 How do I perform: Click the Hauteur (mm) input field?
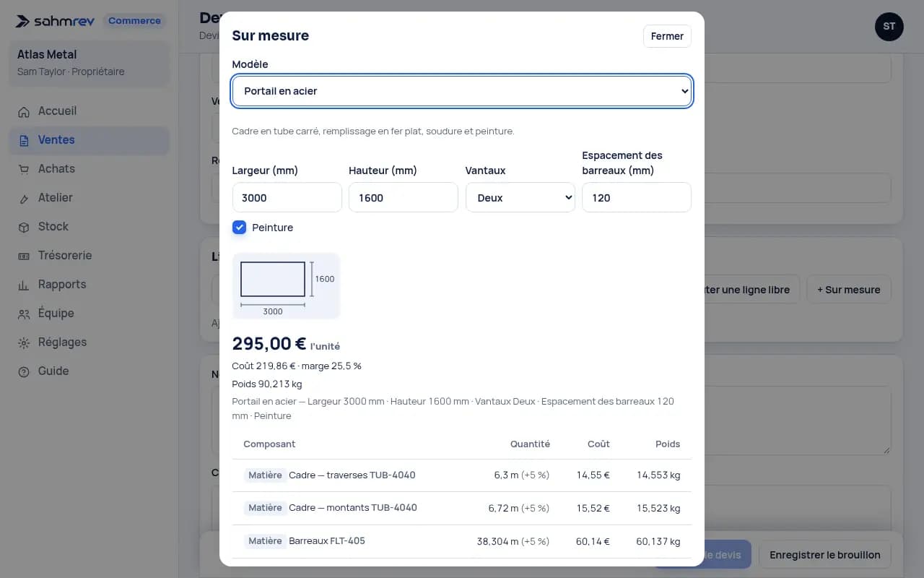click(x=404, y=197)
